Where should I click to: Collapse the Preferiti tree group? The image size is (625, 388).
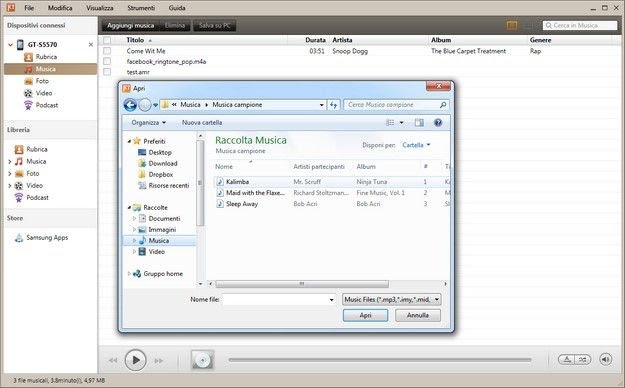129,141
